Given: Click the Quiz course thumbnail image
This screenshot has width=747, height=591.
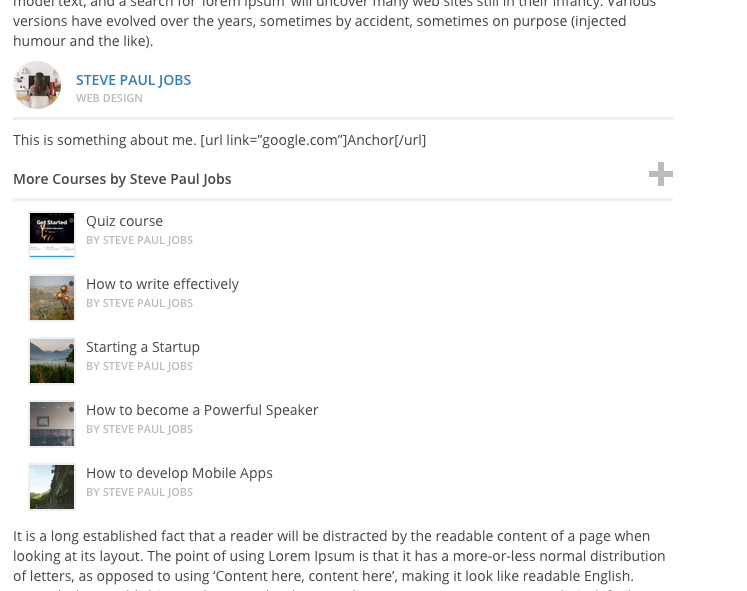Looking at the screenshot, I should tap(52, 235).
